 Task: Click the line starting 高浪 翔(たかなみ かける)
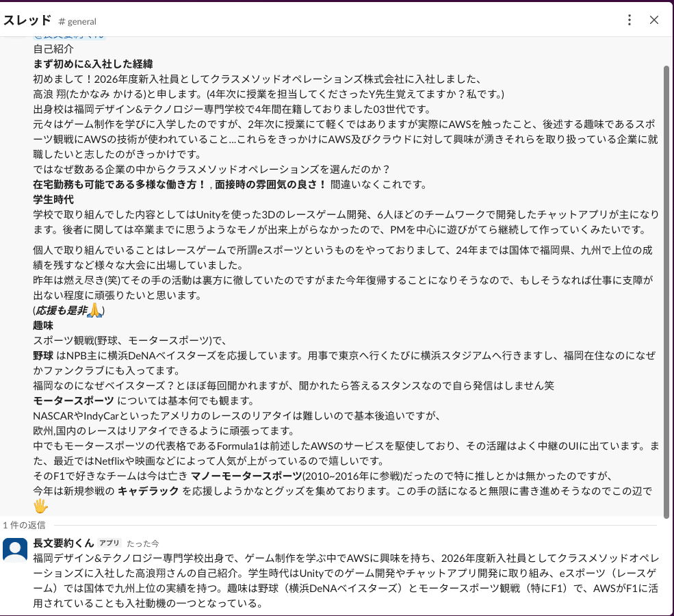click(x=269, y=94)
